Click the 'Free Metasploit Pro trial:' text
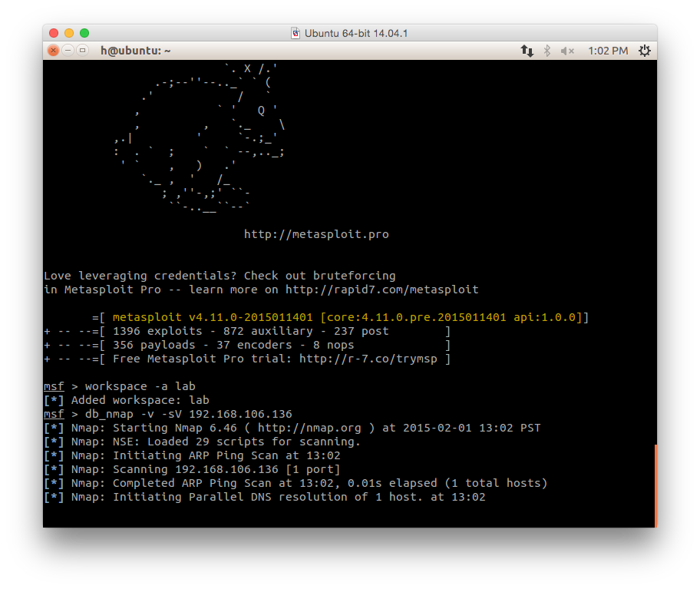 (202, 359)
